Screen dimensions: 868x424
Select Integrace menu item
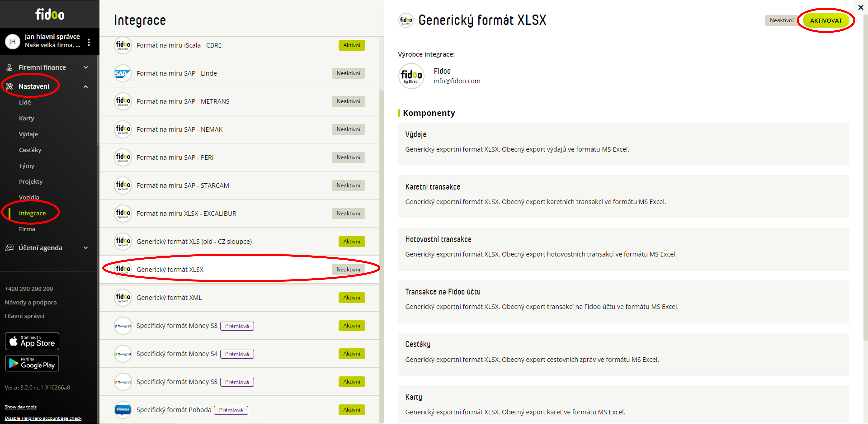point(32,213)
